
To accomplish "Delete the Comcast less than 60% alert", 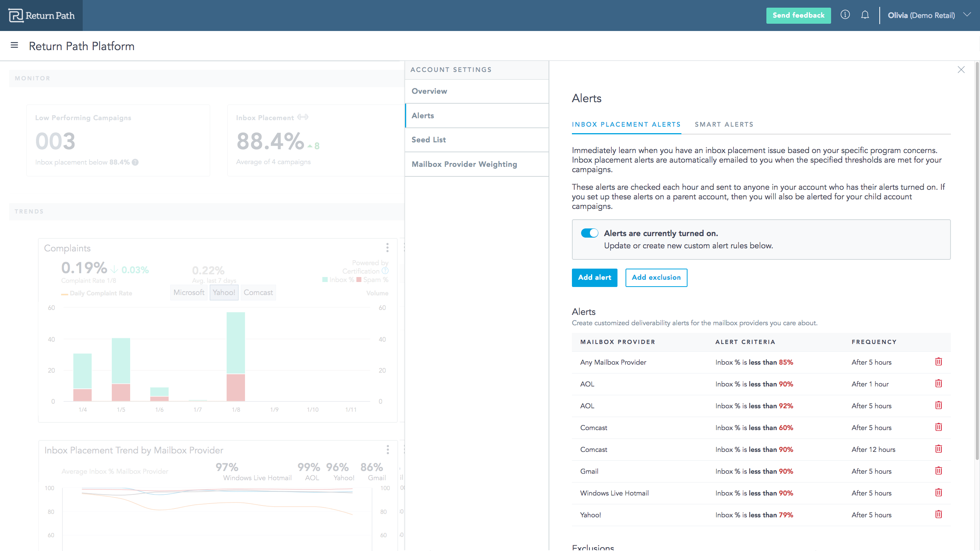I will pos(939,427).
